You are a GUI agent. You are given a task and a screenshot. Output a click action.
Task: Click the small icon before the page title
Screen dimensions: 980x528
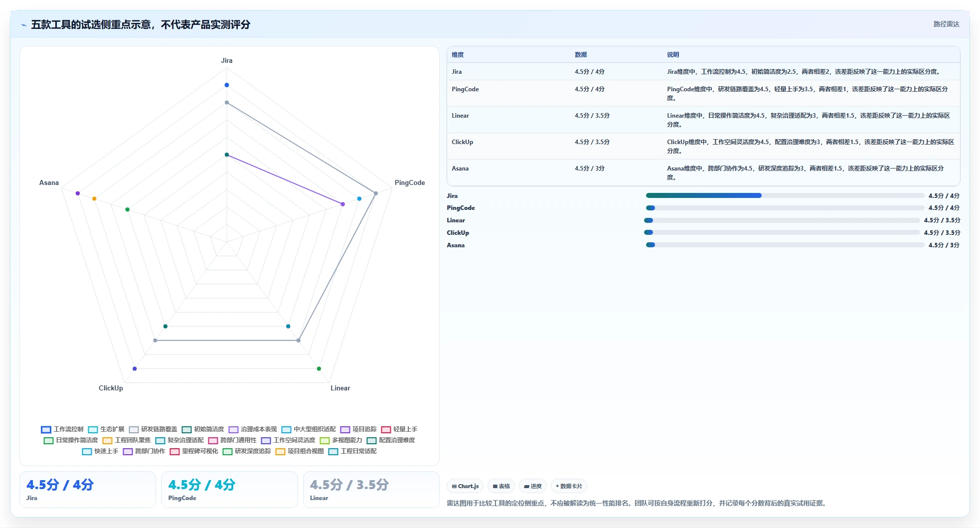(x=23, y=25)
